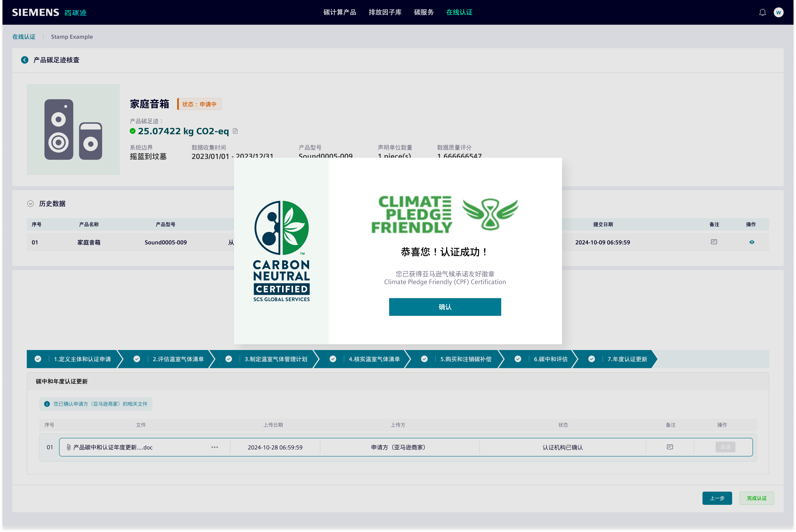Click the check icon of step 1
This screenshot has height=532, width=796.
(38, 359)
